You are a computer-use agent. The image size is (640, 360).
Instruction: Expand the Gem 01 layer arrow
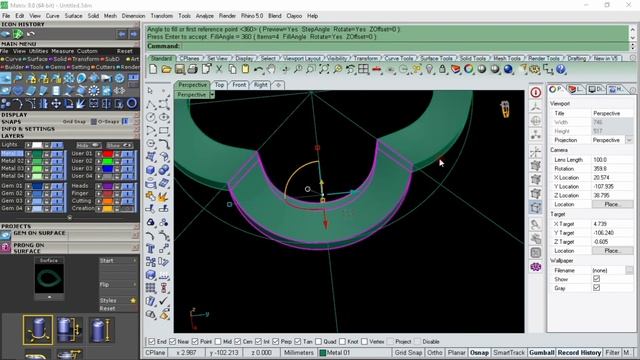pyautogui.click(x=28, y=186)
